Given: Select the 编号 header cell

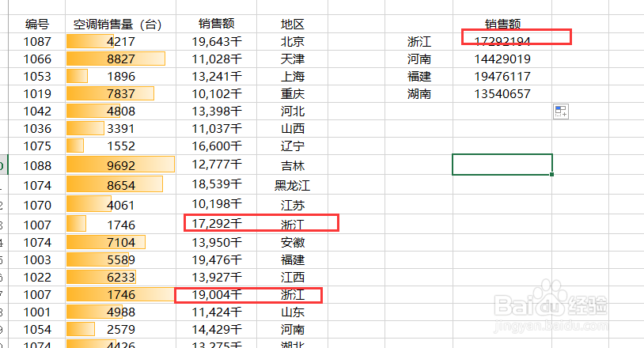Looking at the screenshot, I should click(x=37, y=25).
